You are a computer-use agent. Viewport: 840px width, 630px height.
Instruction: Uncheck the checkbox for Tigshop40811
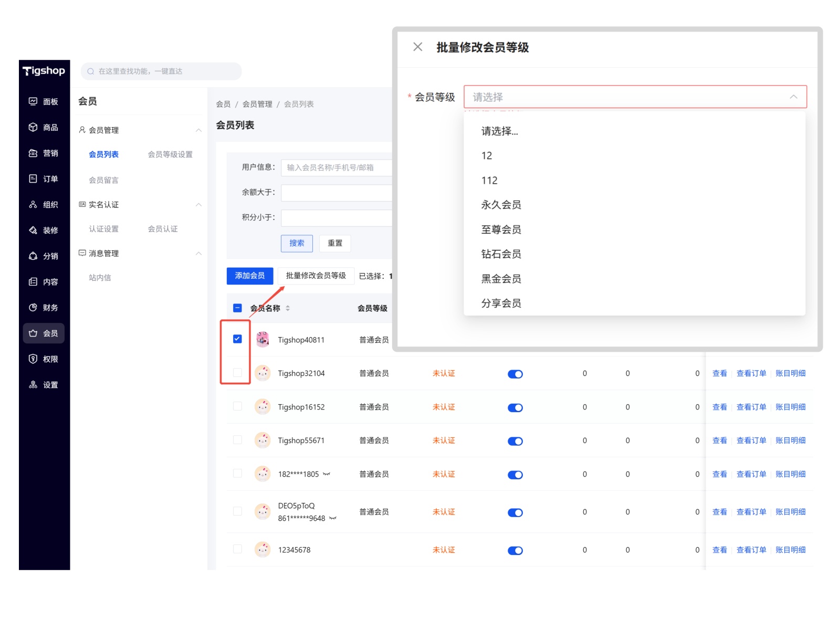[237, 339]
